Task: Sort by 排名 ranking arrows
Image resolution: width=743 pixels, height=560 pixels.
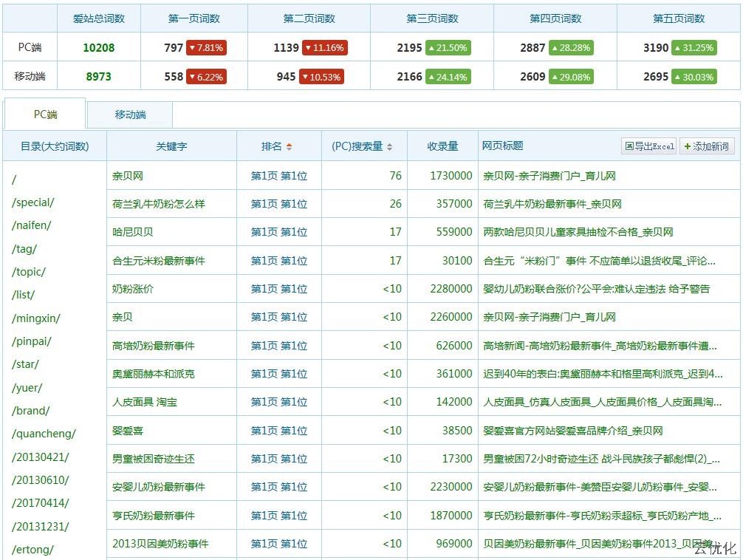Action: coord(289,146)
